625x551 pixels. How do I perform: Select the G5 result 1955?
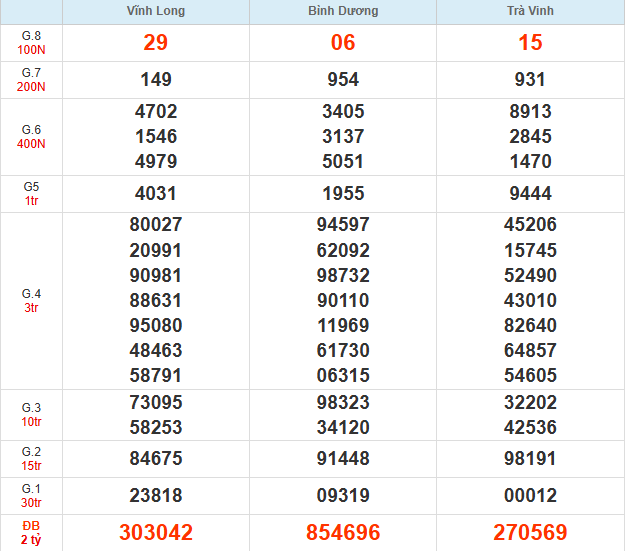(343, 194)
